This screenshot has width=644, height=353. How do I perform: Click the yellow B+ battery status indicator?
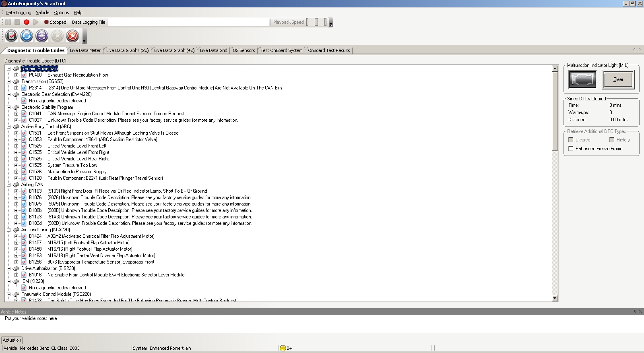(283, 348)
